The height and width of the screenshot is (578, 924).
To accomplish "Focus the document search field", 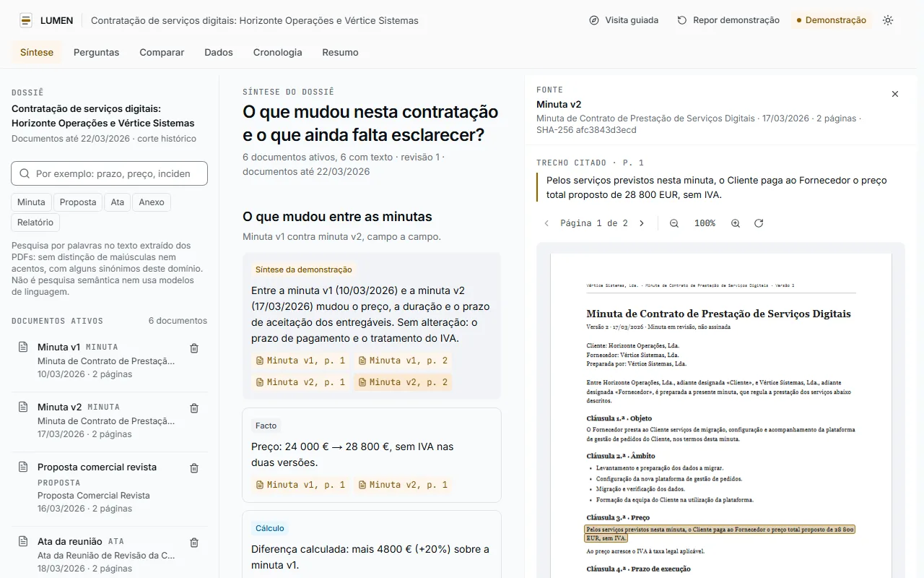I will click(110, 173).
